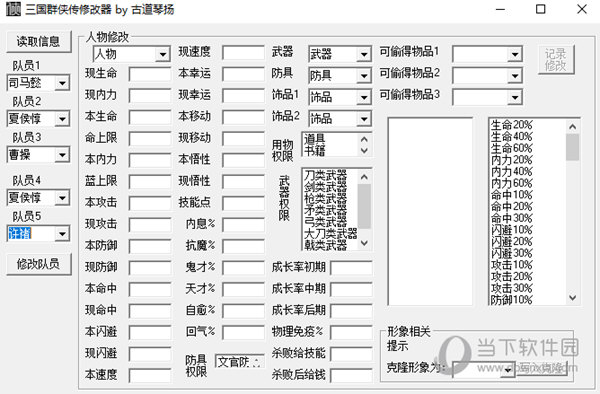Focus the 现防御 input field

150,268
